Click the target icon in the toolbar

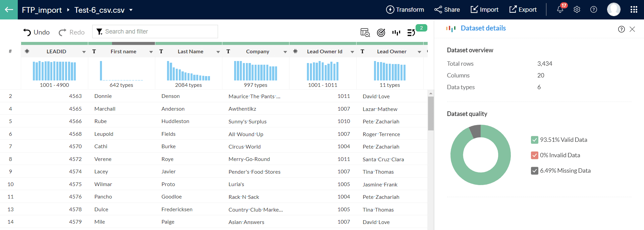click(381, 33)
